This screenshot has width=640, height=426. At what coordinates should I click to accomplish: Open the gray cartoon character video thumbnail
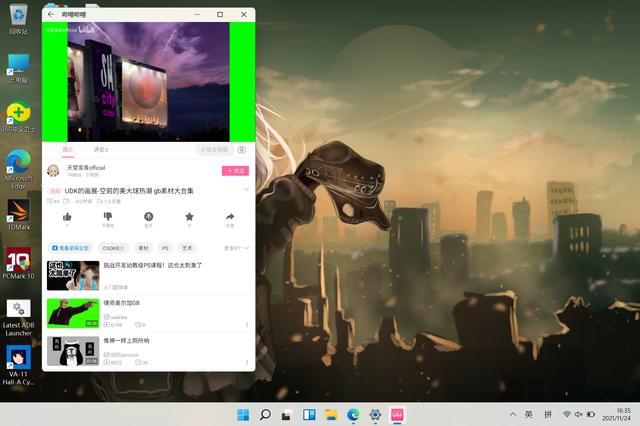pos(73,351)
